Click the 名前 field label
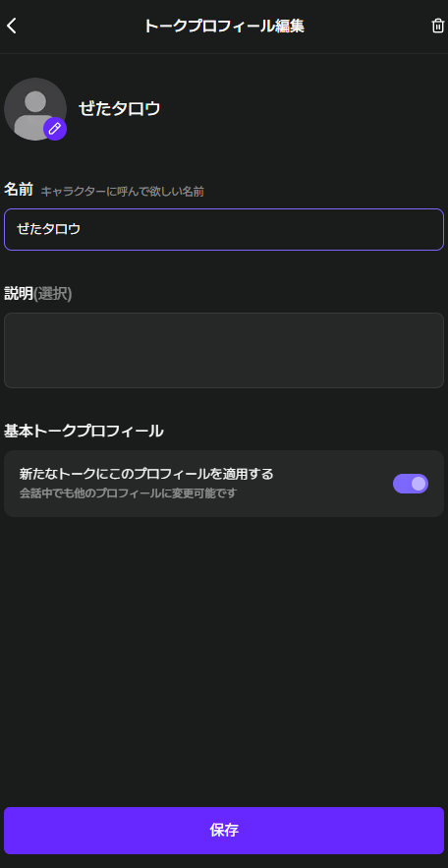The image size is (448, 868). 19,190
